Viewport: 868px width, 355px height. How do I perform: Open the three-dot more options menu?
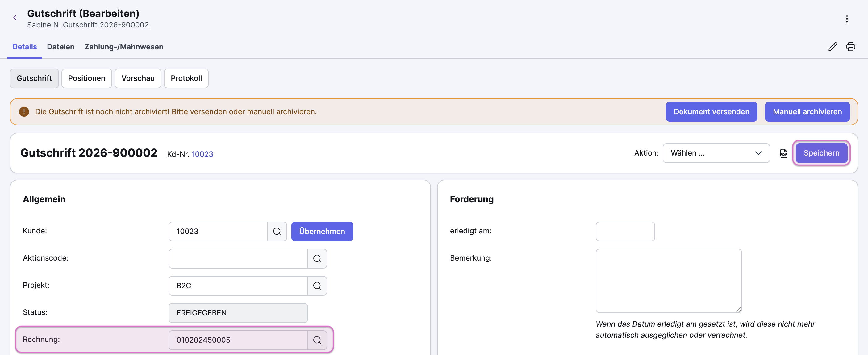tap(847, 19)
